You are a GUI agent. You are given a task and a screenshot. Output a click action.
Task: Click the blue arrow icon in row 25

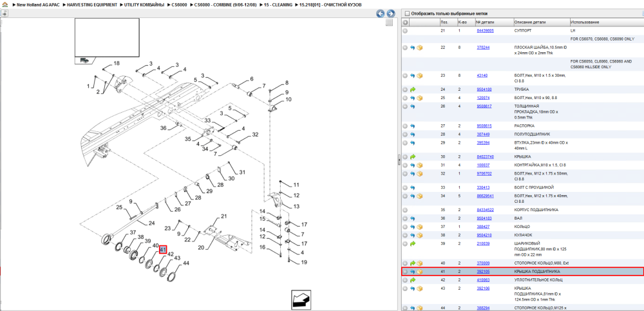(412, 98)
